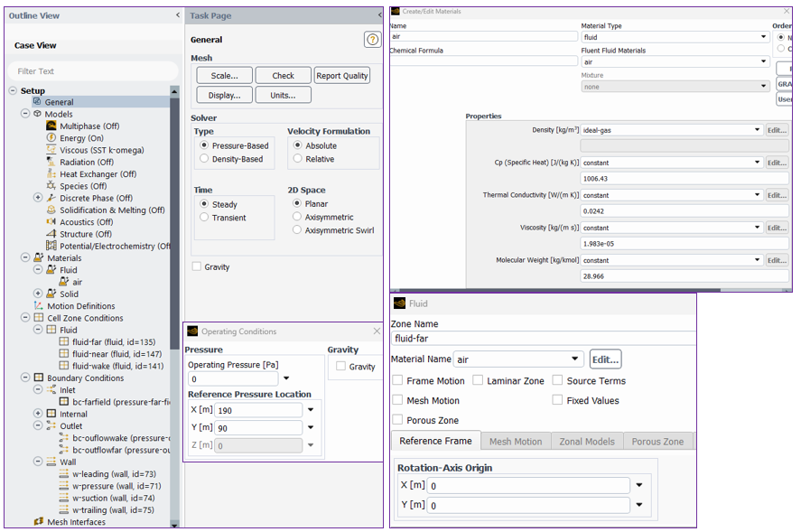The height and width of the screenshot is (532, 801).
Task: Enable Gravity in Operating Conditions dialog
Action: [x=340, y=366]
